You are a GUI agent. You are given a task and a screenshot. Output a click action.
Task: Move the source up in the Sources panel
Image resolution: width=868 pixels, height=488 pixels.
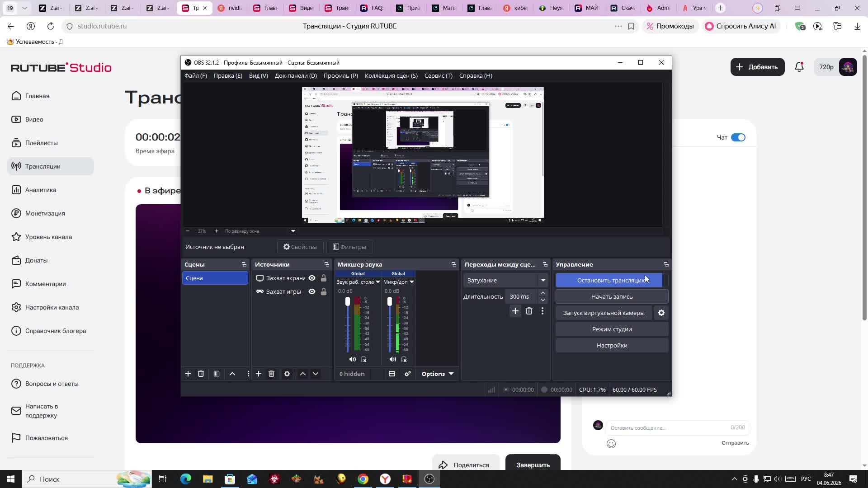303,374
